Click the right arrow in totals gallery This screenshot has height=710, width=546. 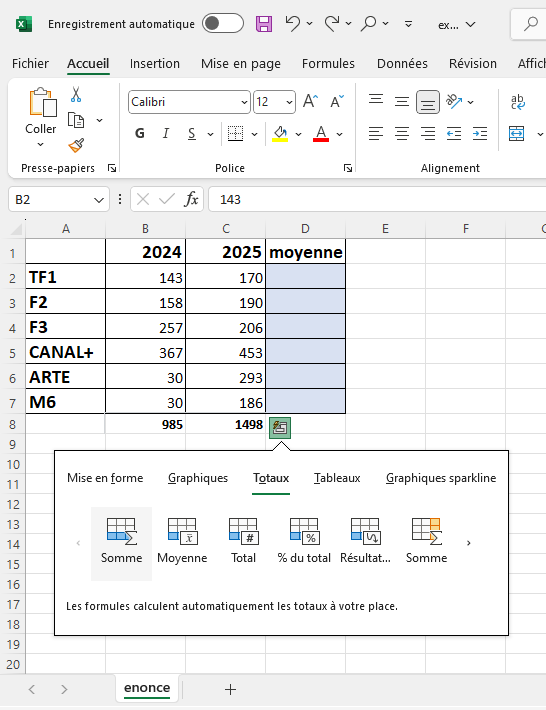coord(469,542)
